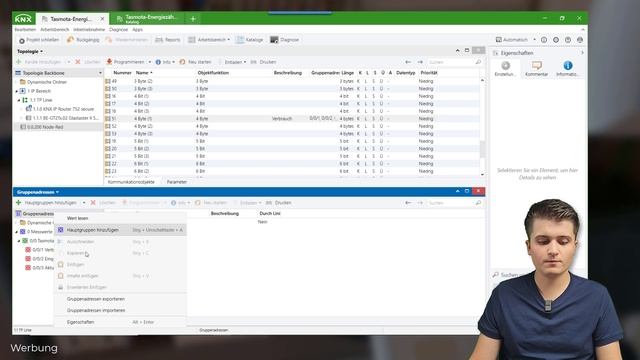Open the Automatisch dropdown at top right
The image size is (640, 360).
(516, 40)
